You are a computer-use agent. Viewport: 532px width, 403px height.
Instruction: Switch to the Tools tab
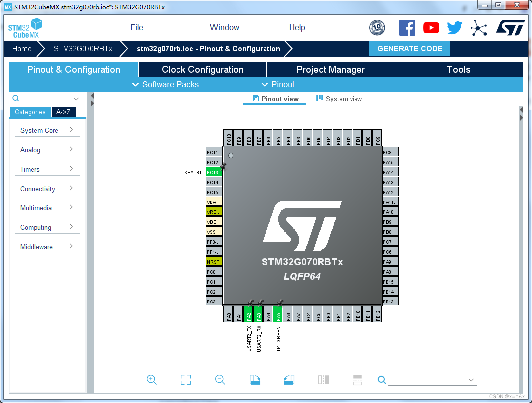coord(459,69)
